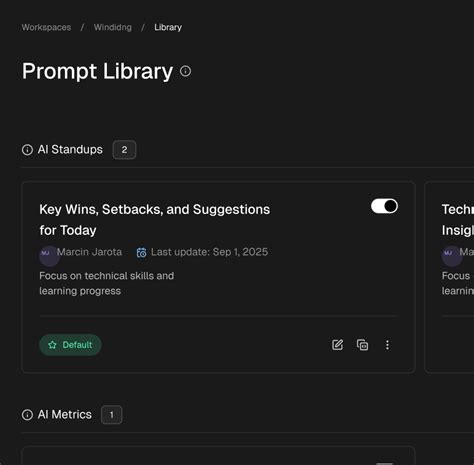
Task: Click the calendar icon next to Last update
Action: [x=141, y=252]
